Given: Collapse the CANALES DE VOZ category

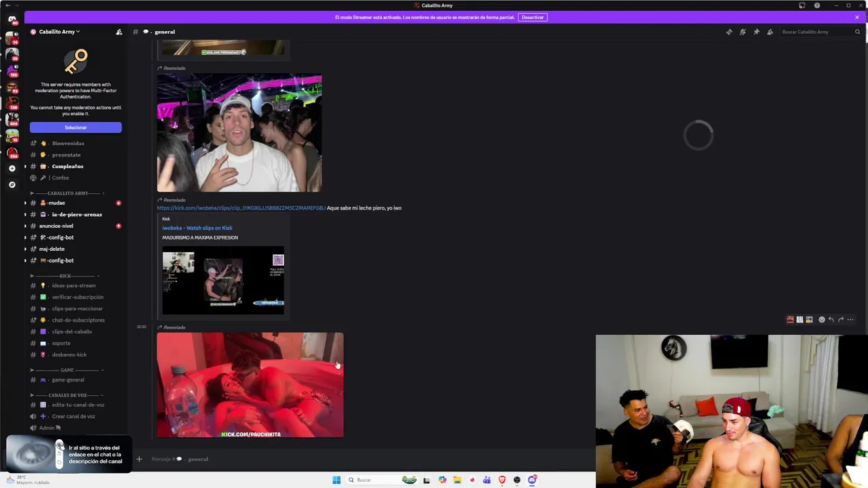Looking at the screenshot, I should (66, 395).
